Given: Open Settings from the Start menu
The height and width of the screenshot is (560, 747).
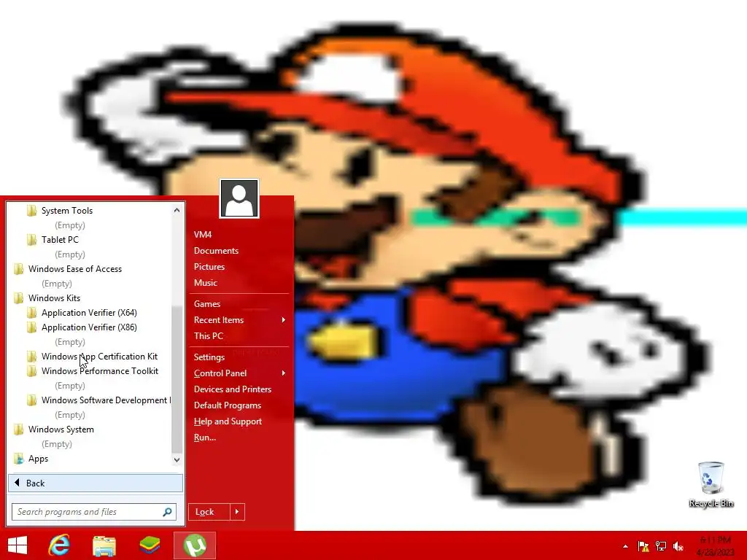Looking at the screenshot, I should click(209, 357).
